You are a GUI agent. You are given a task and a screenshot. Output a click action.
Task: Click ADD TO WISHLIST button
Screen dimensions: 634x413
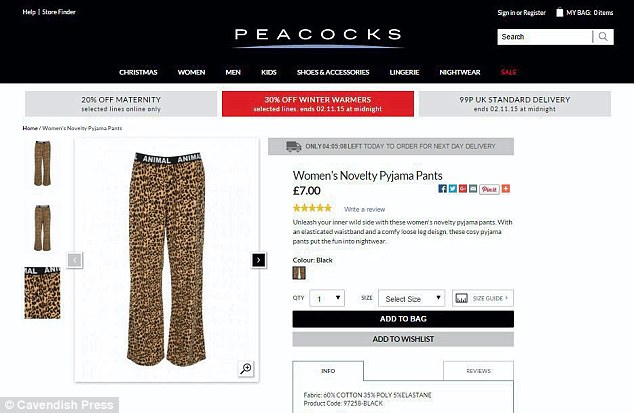[x=403, y=339]
